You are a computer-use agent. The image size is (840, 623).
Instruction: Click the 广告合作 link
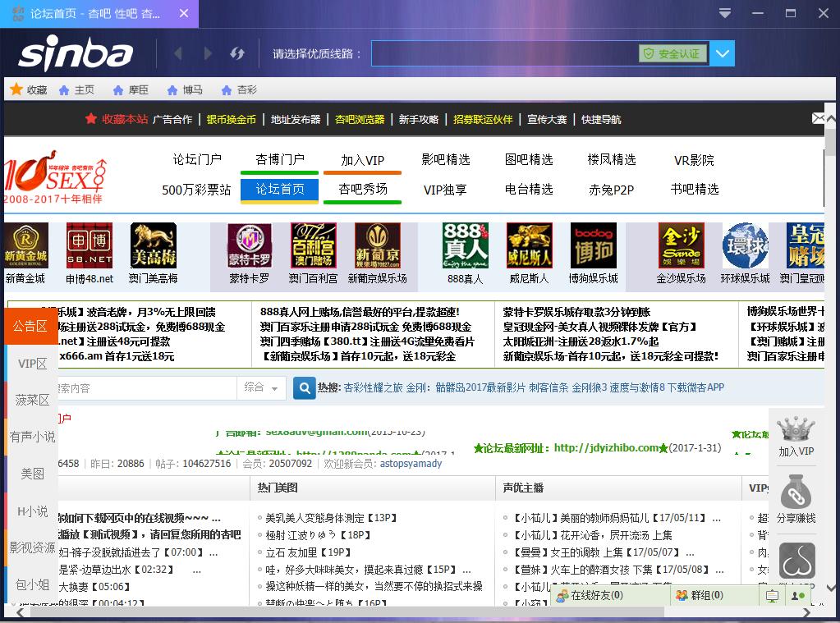point(172,120)
